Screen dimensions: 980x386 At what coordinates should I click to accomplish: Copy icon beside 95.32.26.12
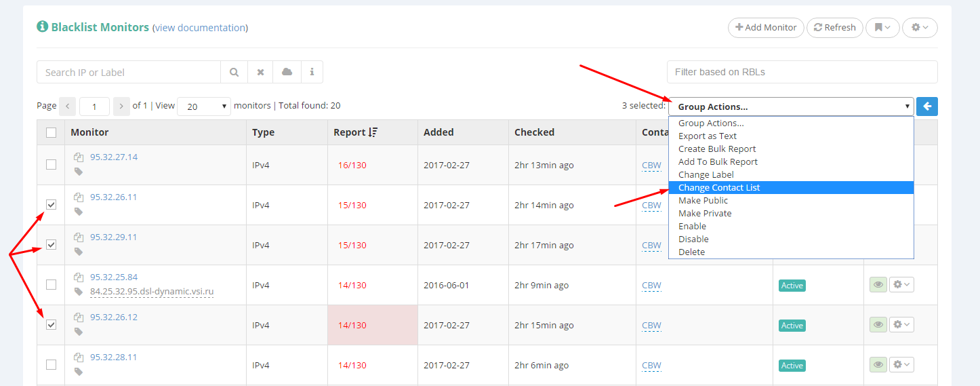[79, 317]
